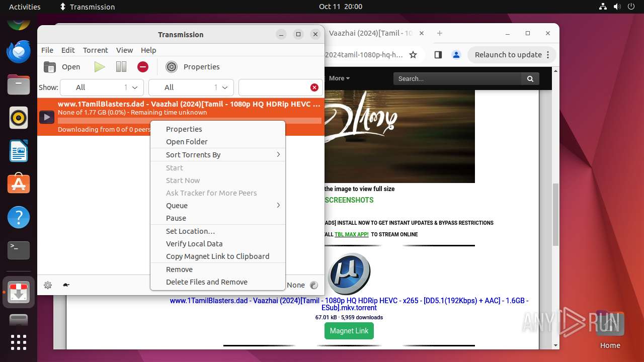Click the Transmission icon in the dock
This screenshot has width=644, height=362.
(19, 292)
